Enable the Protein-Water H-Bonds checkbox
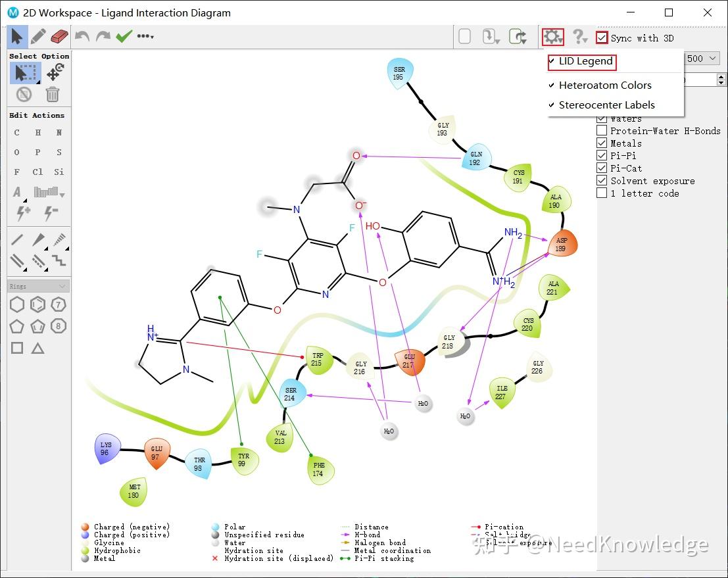728x578 pixels. click(x=600, y=130)
